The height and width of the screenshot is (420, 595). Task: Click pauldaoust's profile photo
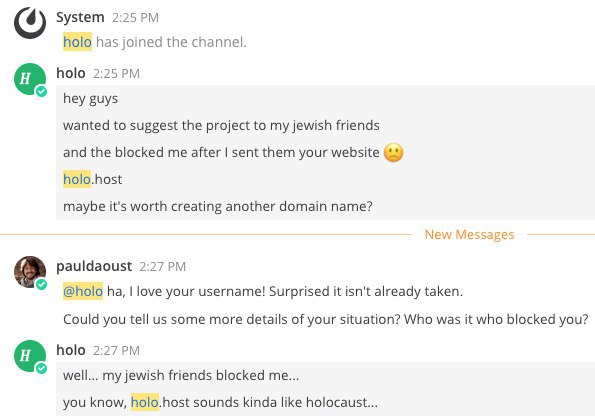click(x=30, y=272)
